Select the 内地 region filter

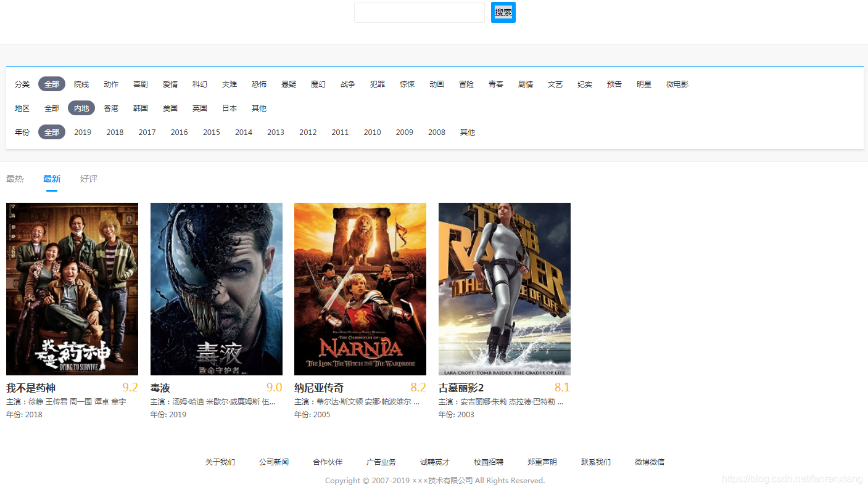click(x=81, y=108)
